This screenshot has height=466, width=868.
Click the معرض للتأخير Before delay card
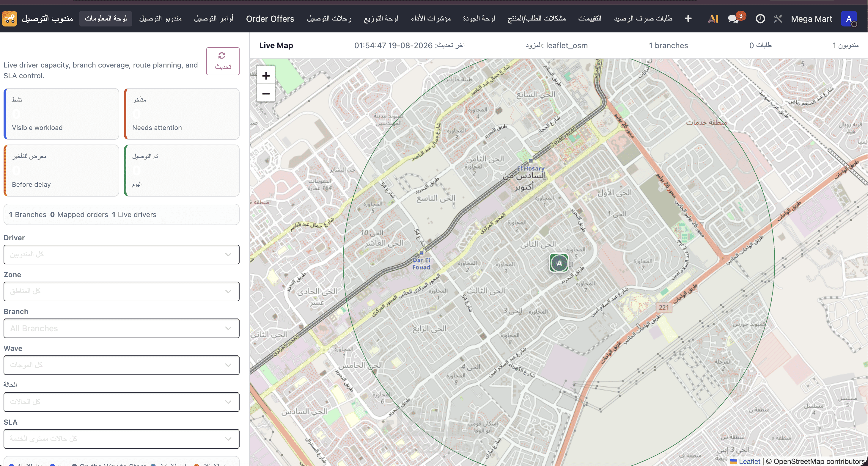coord(61,170)
